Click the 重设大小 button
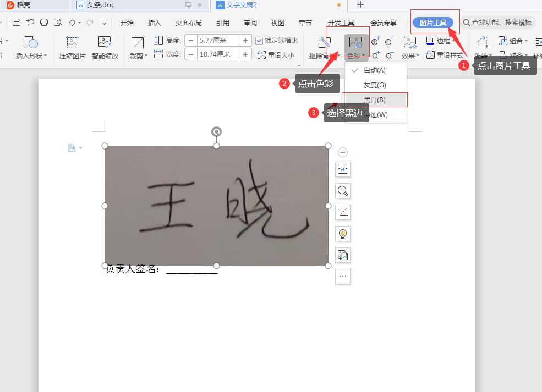This screenshot has width=542, height=392. point(281,54)
